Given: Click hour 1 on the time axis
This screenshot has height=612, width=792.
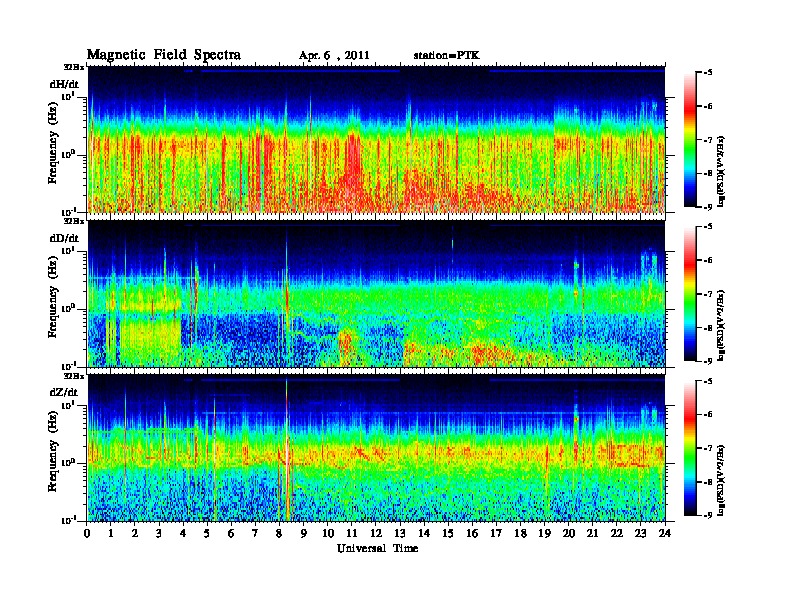Looking at the screenshot, I should tap(111, 533).
